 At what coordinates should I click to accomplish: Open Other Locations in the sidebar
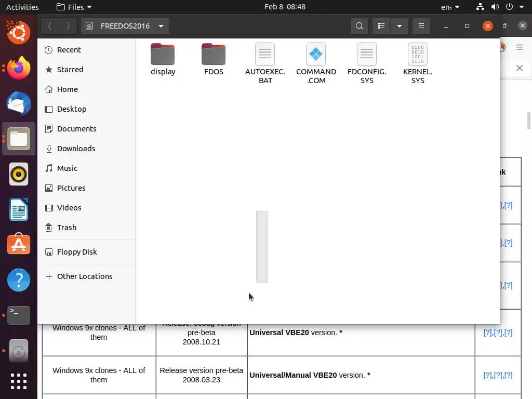click(87, 276)
